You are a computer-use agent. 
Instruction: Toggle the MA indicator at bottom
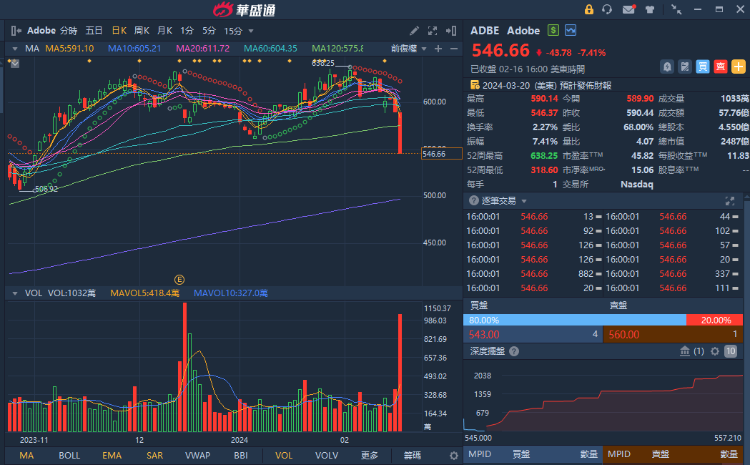coord(26,455)
